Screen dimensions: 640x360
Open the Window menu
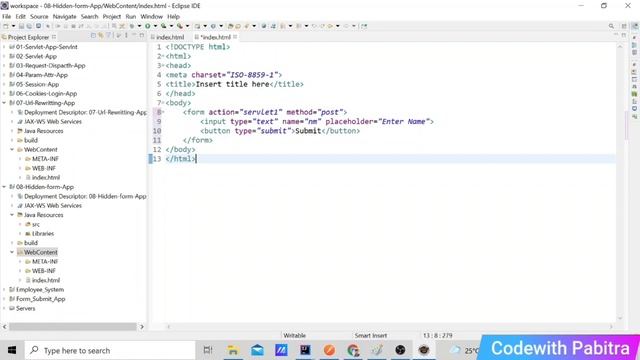(151, 16)
